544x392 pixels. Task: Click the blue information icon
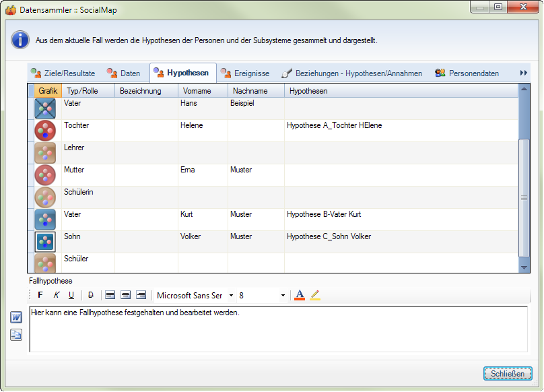20,40
